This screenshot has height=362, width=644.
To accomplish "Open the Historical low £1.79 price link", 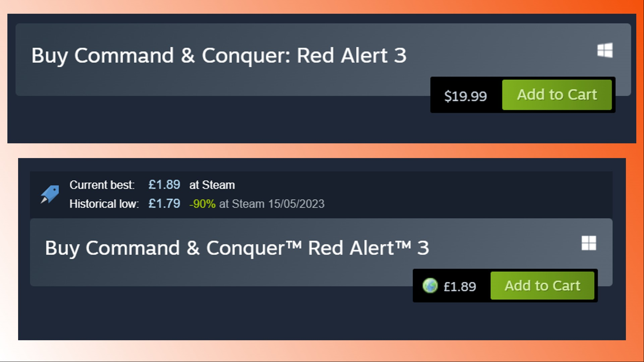I will (164, 204).
